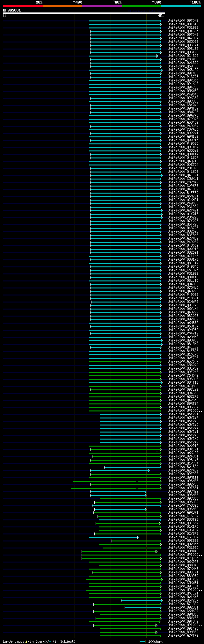The image size is (204, 644).
Task: Select label UniRef100_Q6SJP5
Action: (x=183, y=70)
